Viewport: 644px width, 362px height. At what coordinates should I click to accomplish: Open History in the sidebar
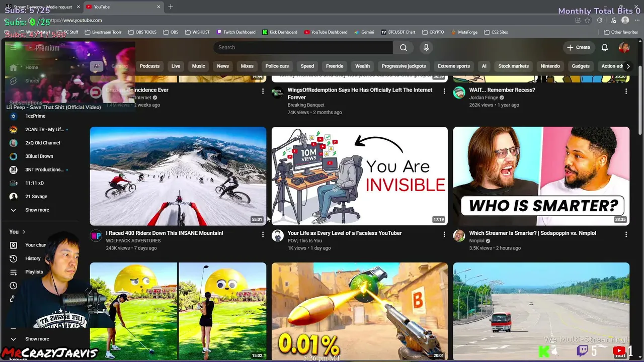click(x=33, y=258)
